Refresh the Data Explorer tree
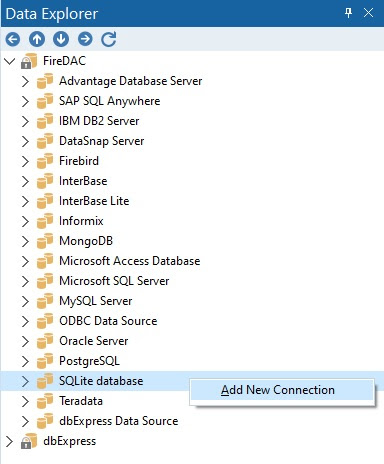384x464 pixels. click(109, 39)
